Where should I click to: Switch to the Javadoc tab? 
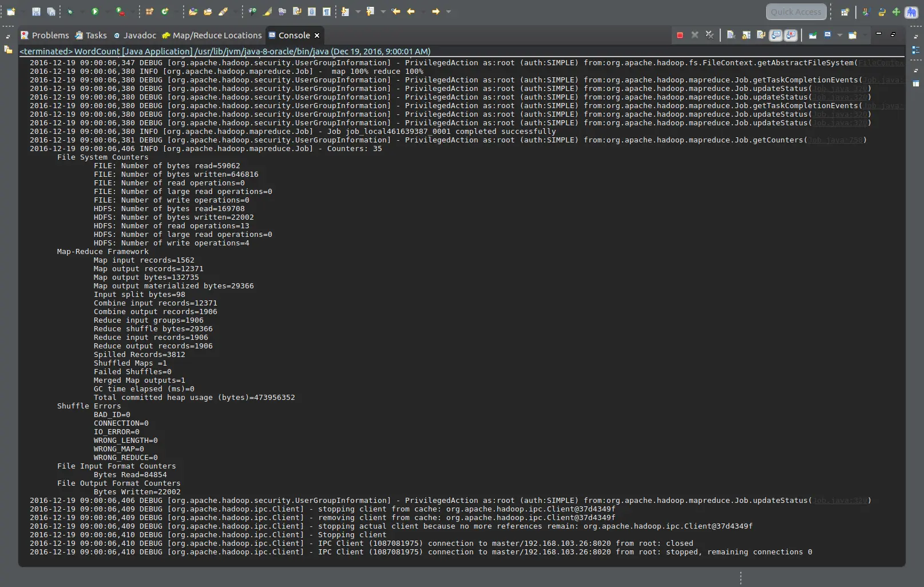click(134, 35)
